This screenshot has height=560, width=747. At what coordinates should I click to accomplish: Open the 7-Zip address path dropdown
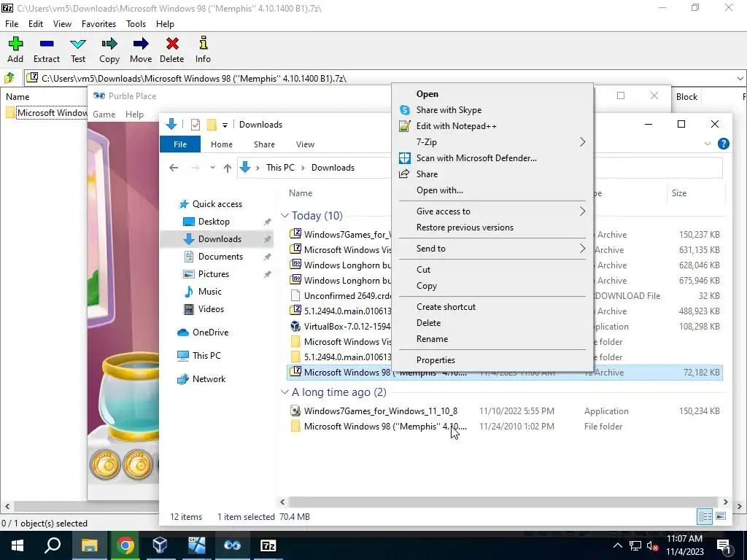point(740,78)
